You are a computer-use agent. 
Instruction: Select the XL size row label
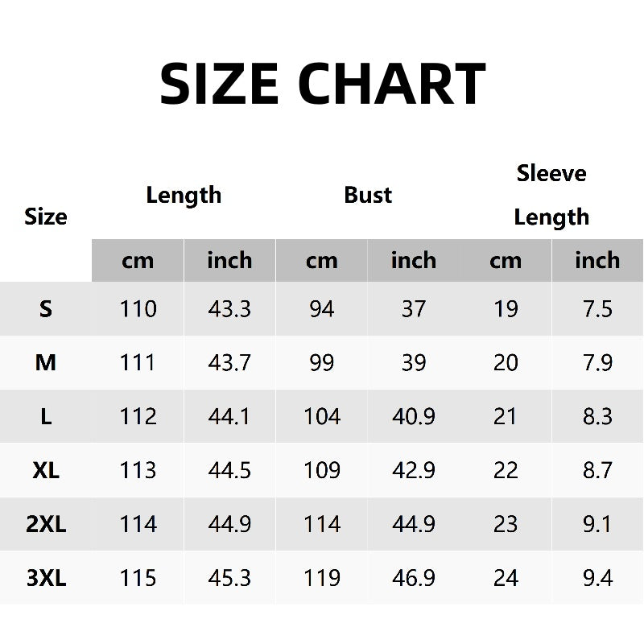click(46, 470)
